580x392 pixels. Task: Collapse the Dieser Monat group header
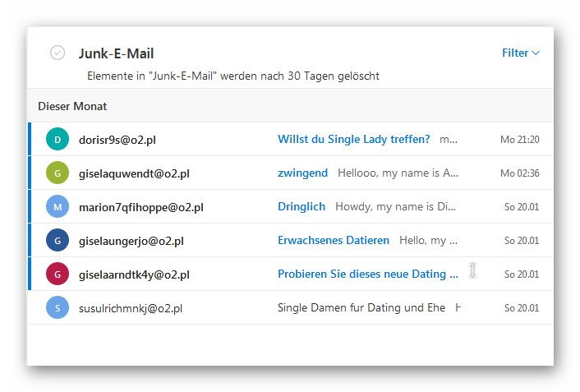[291, 106]
